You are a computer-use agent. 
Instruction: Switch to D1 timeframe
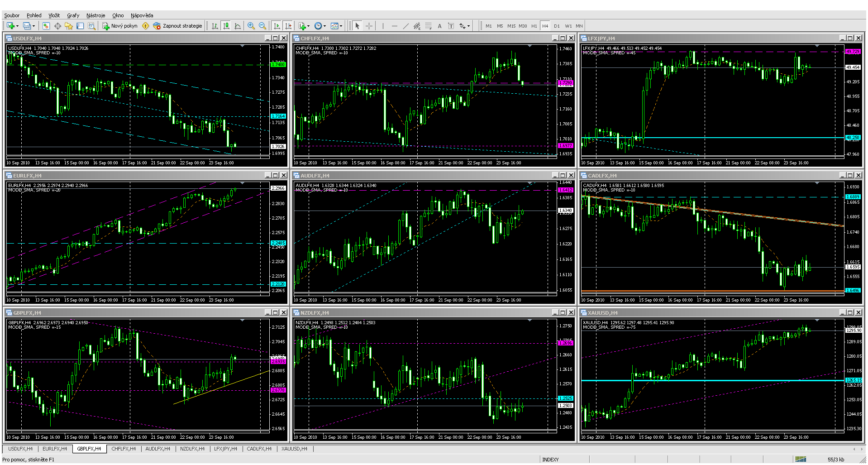[557, 26]
